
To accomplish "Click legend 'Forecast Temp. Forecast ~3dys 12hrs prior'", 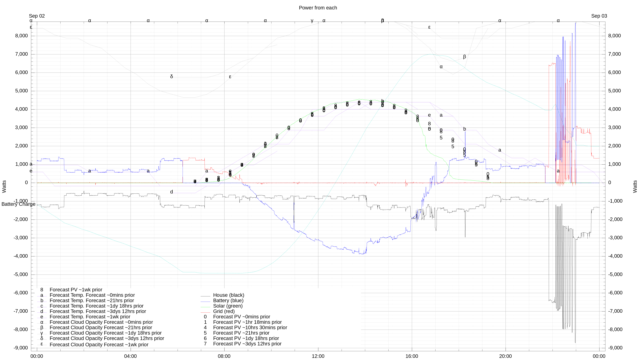I will tap(98, 311).
